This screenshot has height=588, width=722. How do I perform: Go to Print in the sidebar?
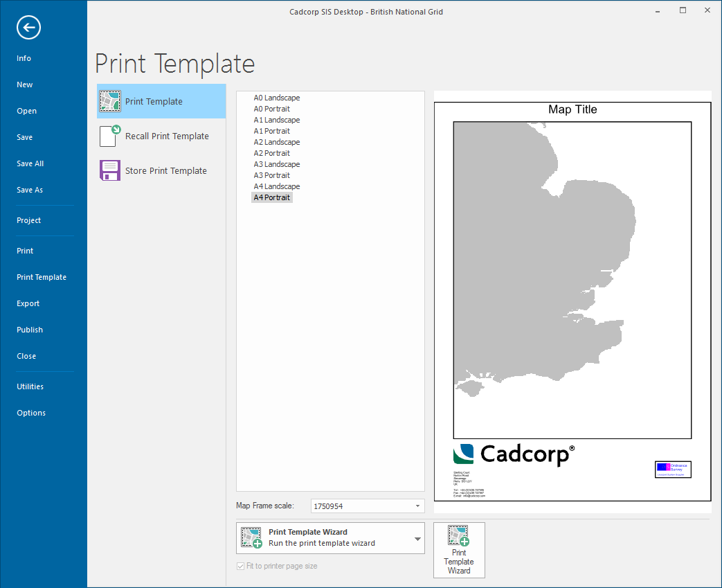tap(26, 251)
